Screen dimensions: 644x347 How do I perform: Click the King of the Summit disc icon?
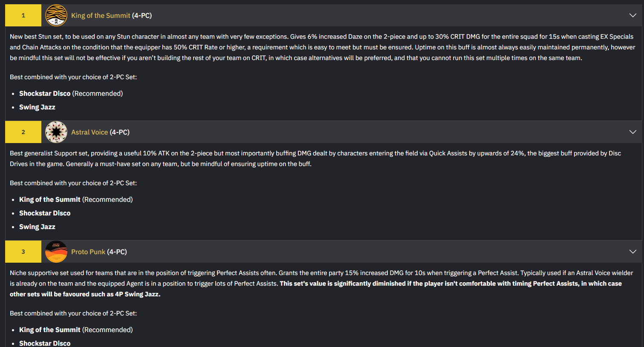coord(56,15)
